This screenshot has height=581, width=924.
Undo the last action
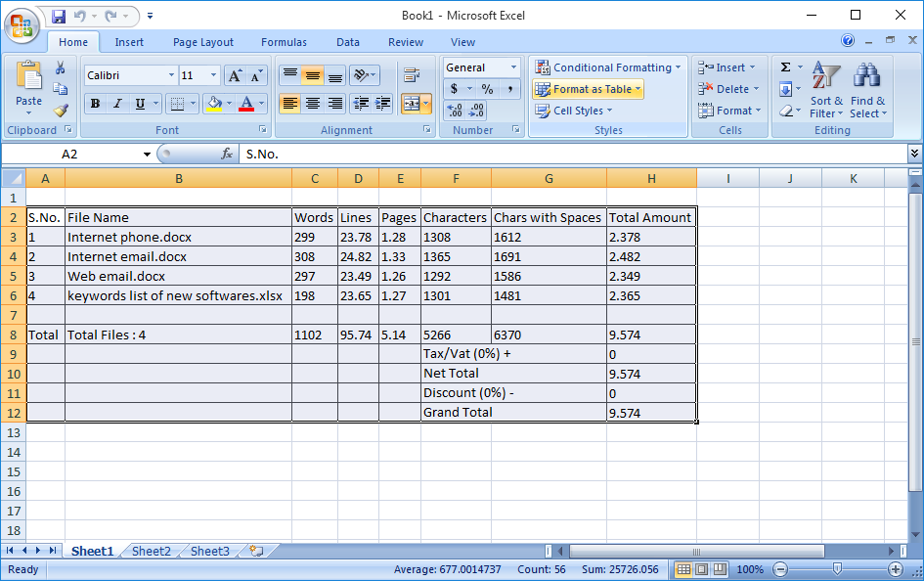80,16
